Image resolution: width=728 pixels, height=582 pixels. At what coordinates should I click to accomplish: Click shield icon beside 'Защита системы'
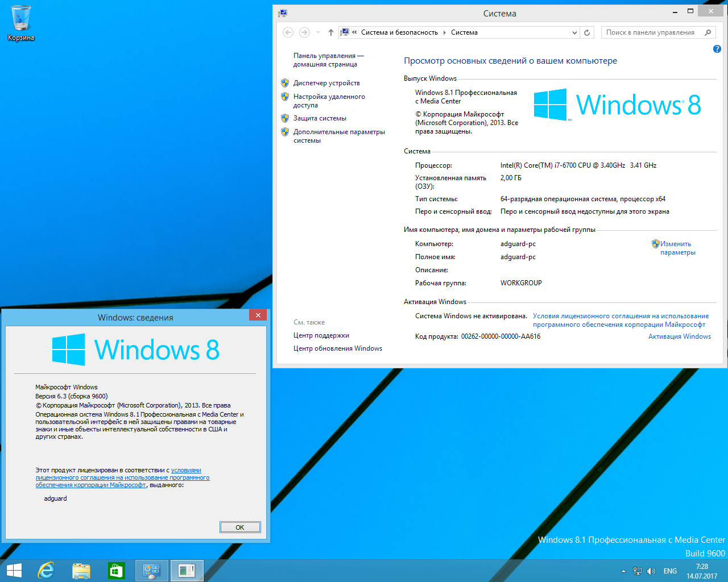point(285,118)
